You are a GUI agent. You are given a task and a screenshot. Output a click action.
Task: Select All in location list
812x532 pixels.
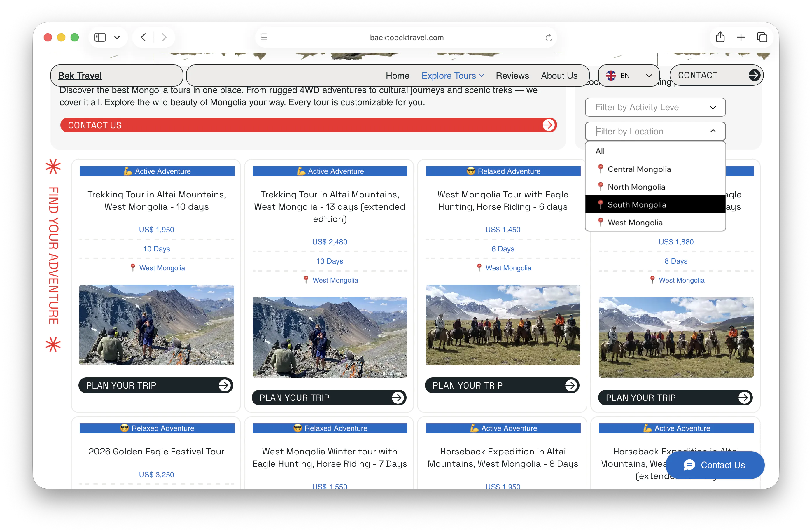point(655,151)
